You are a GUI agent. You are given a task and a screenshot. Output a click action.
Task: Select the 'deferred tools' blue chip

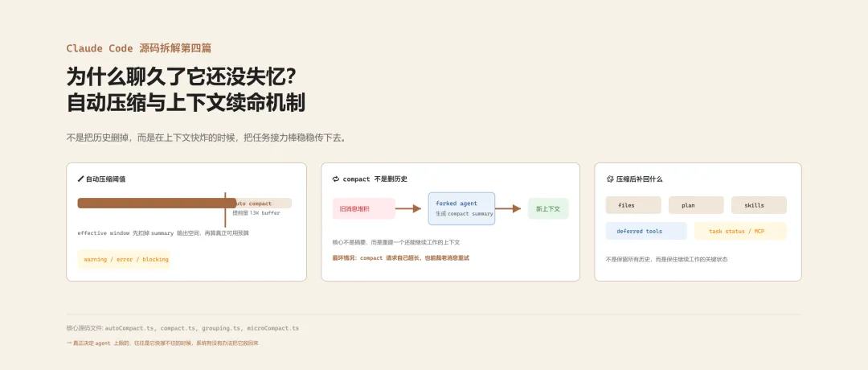pyautogui.click(x=646, y=231)
